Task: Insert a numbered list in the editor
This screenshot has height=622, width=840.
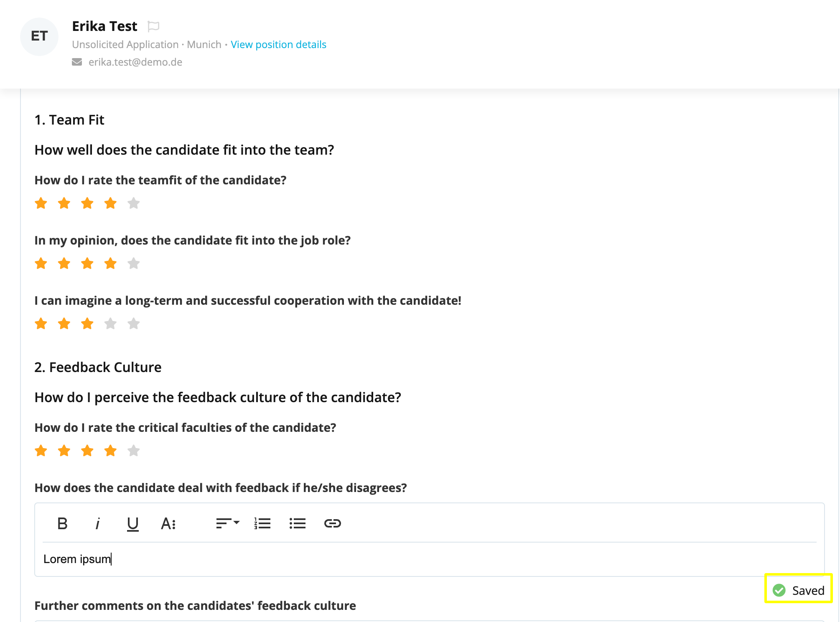Action: tap(262, 523)
